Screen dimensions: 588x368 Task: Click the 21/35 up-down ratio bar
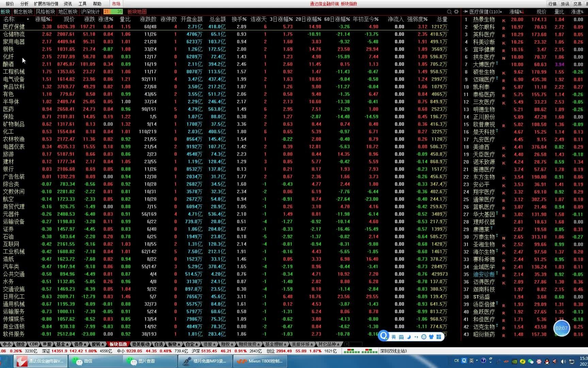coord(113,12)
